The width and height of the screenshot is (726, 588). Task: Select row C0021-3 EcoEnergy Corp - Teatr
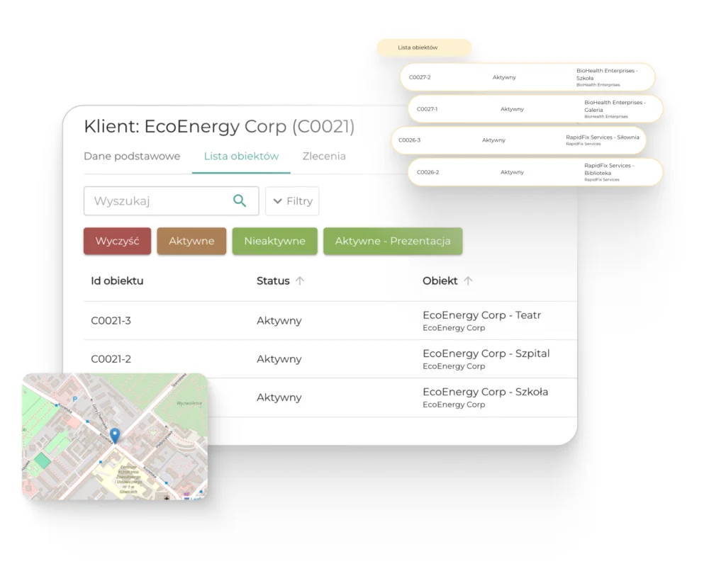(x=111, y=321)
